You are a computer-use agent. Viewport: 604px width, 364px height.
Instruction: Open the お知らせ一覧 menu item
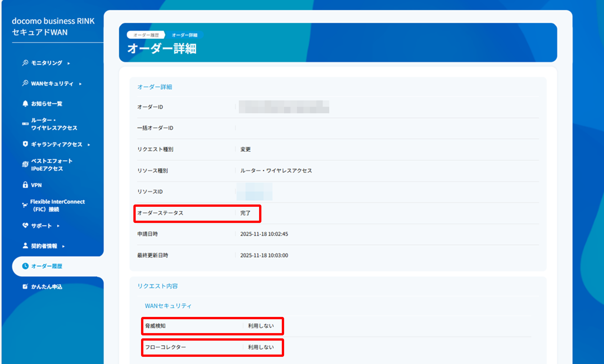(47, 104)
